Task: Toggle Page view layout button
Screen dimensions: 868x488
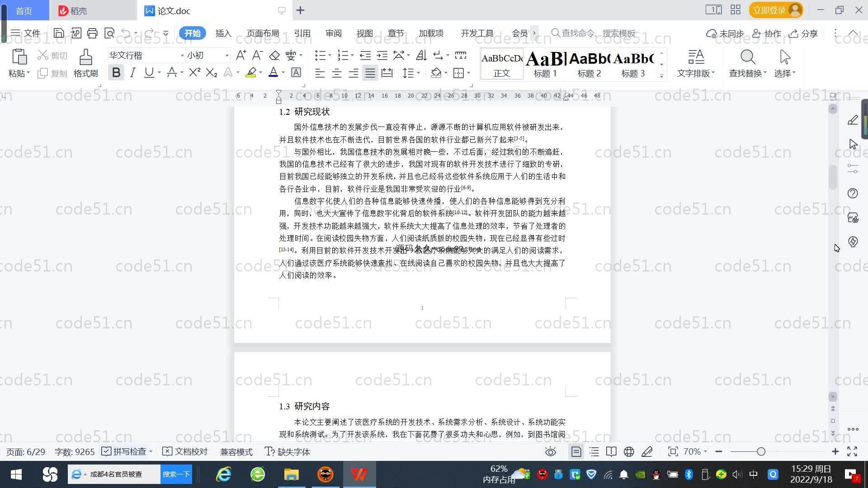Action: pyautogui.click(x=576, y=451)
